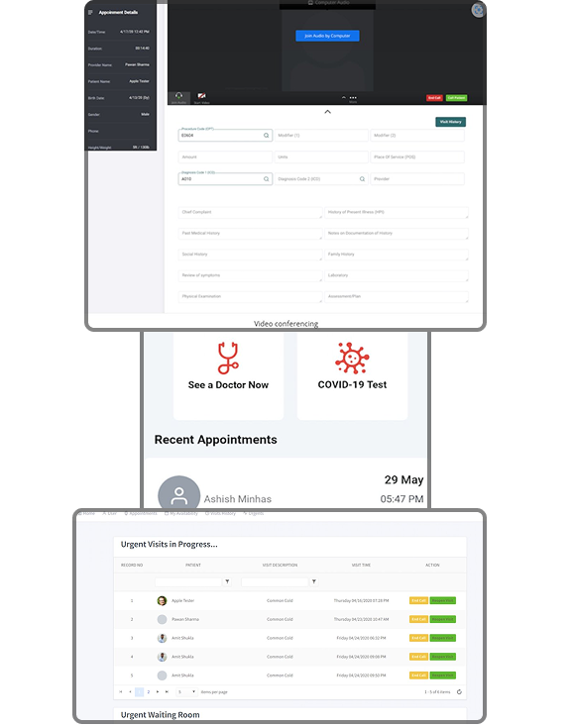The image size is (571, 728).
Task: Click the Laboratory text area
Action: [x=397, y=275]
